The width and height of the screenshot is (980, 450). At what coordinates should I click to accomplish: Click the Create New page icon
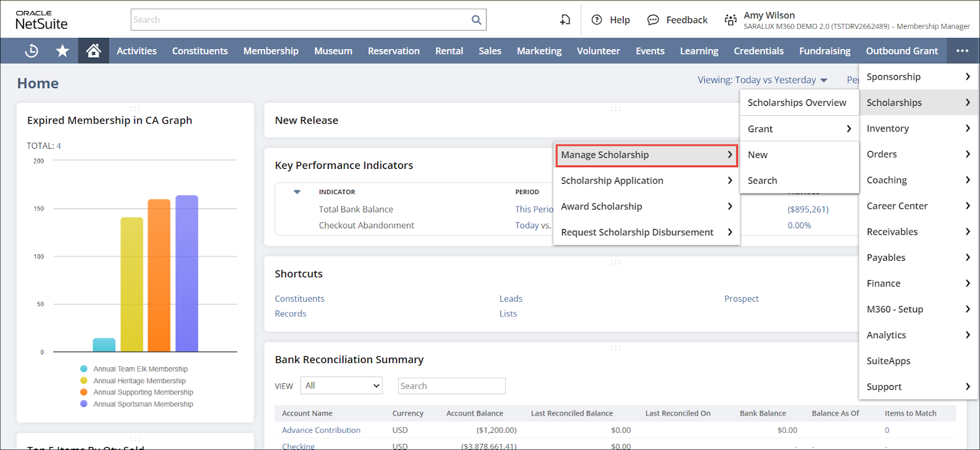tap(565, 20)
